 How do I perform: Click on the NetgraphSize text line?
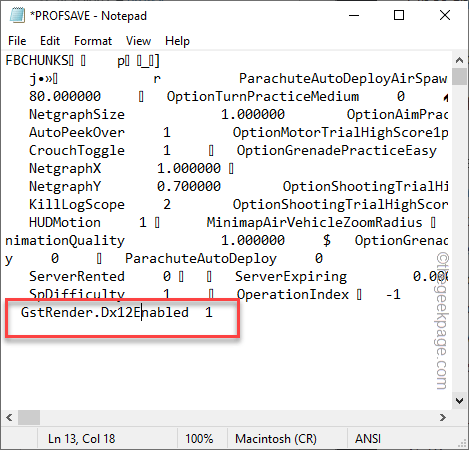point(77,115)
